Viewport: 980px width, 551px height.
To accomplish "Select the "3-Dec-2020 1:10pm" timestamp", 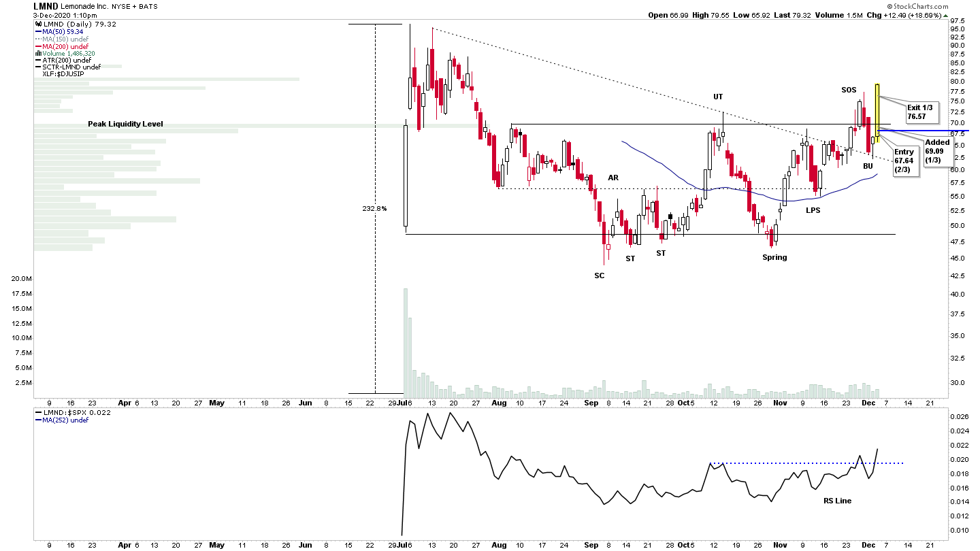I will click(64, 15).
